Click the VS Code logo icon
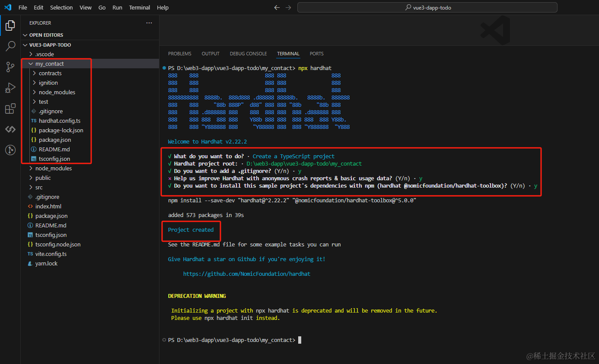This screenshot has width=599, height=364. tap(7, 7)
